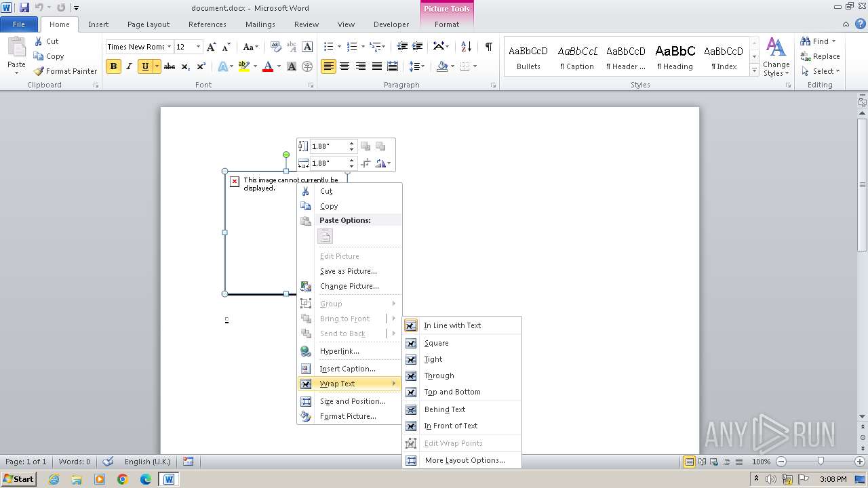
Task: Click the Copy button in the ribbon Clipboard group
Action: 49,56
